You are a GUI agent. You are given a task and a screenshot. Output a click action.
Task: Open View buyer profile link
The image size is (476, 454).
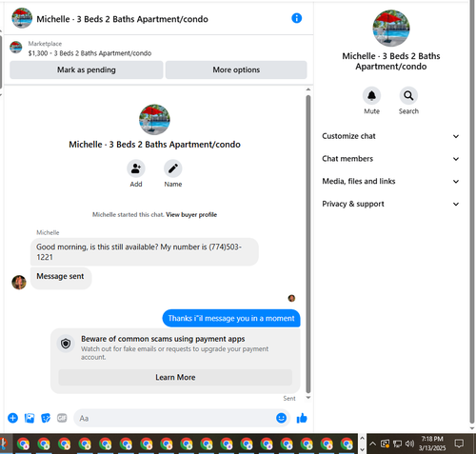[191, 215]
